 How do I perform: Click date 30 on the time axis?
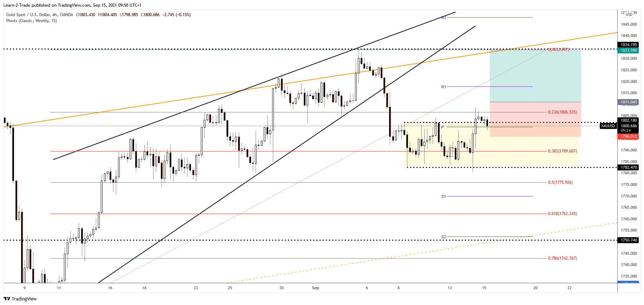click(x=281, y=288)
